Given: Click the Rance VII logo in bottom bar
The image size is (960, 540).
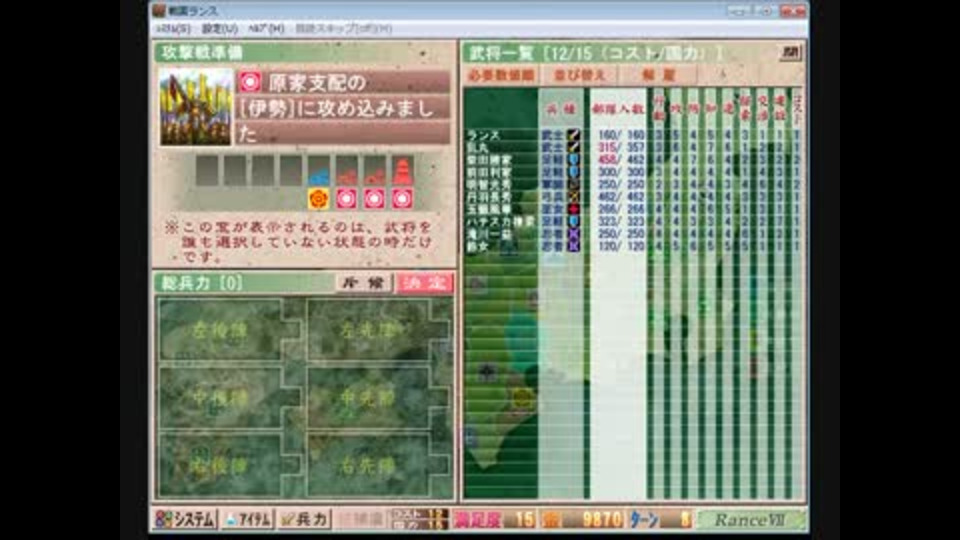Looking at the screenshot, I should [x=750, y=519].
